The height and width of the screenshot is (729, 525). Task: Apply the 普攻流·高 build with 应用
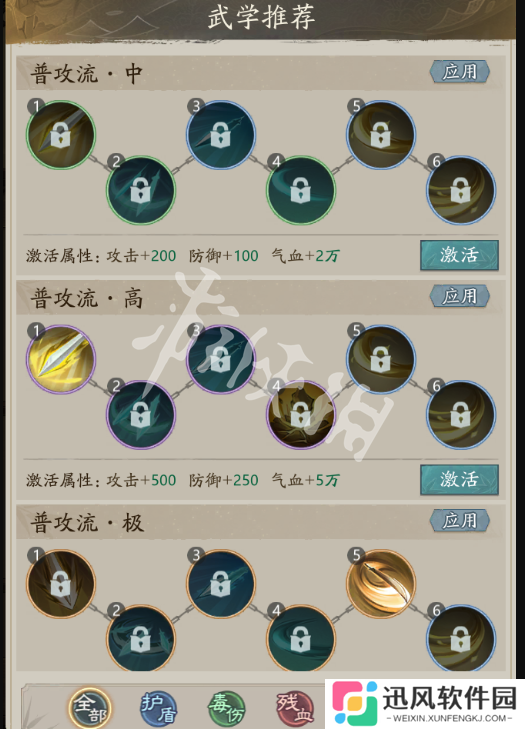tap(459, 297)
